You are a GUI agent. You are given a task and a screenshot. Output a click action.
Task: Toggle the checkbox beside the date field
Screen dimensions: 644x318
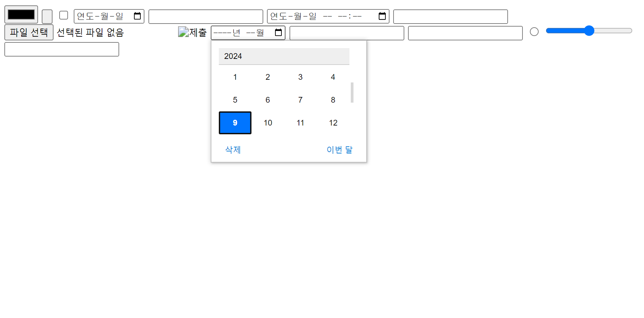click(x=64, y=15)
